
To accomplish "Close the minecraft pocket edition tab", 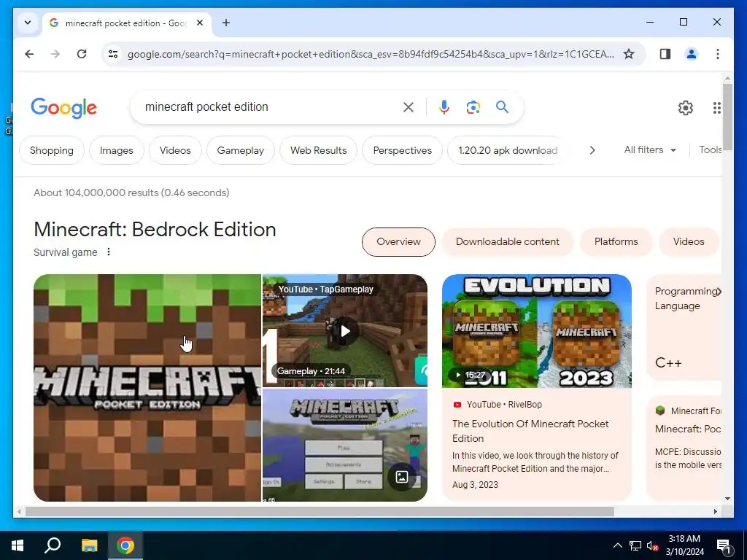I will coord(200,23).
